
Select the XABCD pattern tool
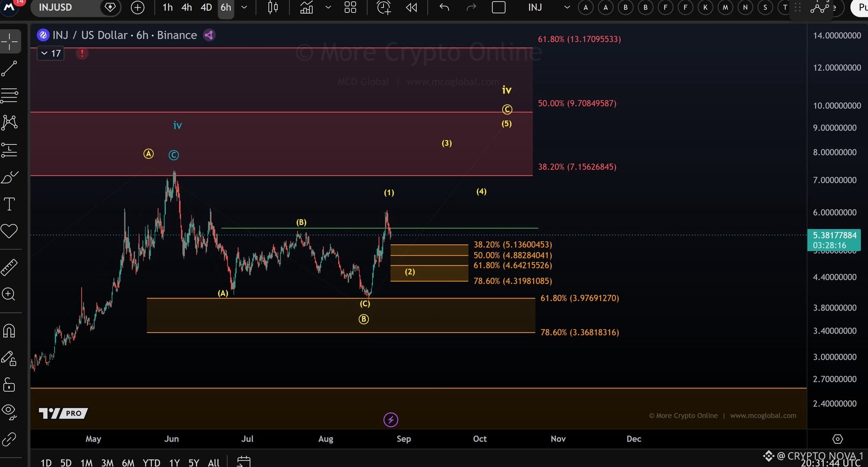point(9,123)
